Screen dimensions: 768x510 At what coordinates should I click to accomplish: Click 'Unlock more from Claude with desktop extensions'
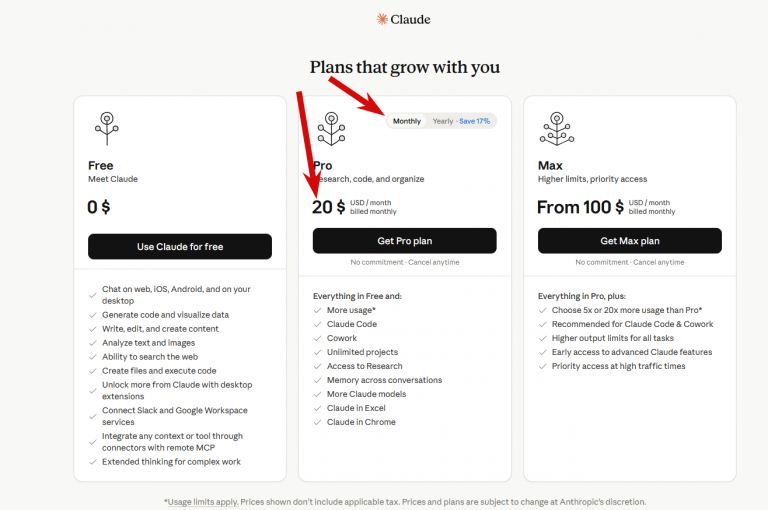click(177, 390)
